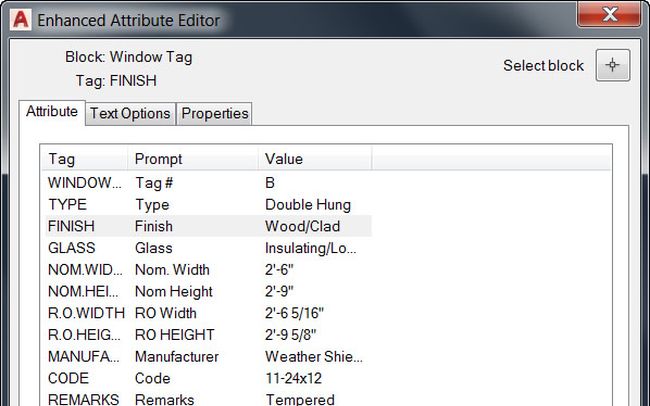The height and width of the screenshot is (406, 650).
Task: Choose the Nom Height attribute row
Action: [x=206, y=292]
